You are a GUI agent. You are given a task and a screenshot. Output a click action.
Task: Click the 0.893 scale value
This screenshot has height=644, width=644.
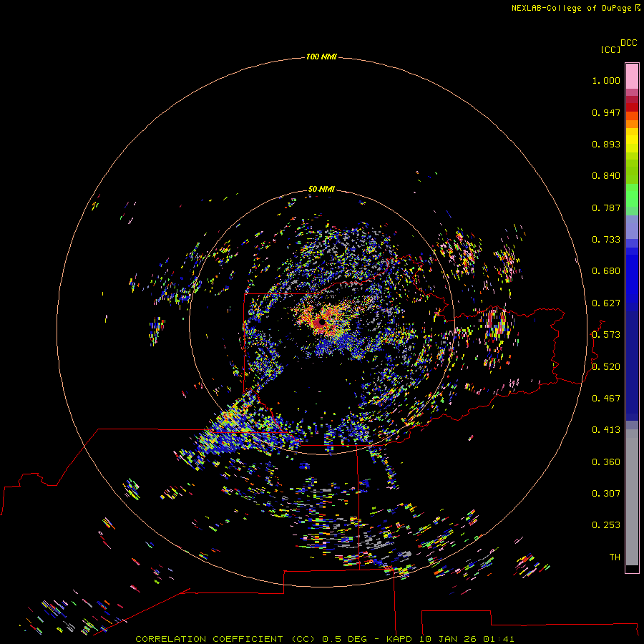point(606,144)
